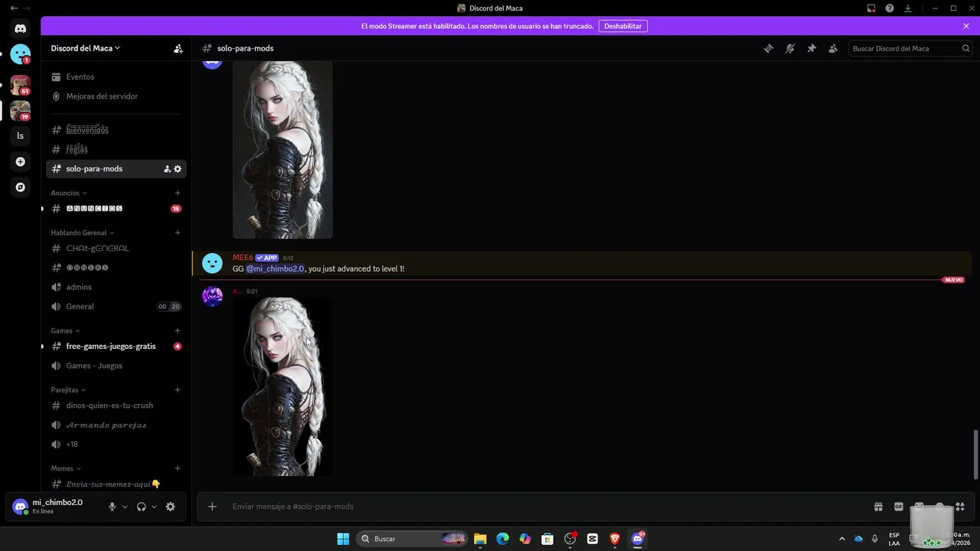Open headphone output options arrow
The height and width of the screenshot is (551, 980).
[154, 507]
